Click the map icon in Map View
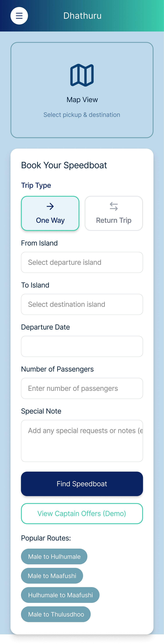Image resolution: width=164 pixels, height=644 pixels. point(82,75)
